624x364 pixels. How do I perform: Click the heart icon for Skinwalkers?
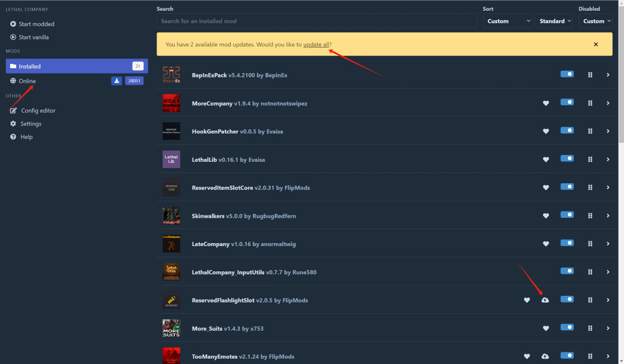click(x=546, y=216)
